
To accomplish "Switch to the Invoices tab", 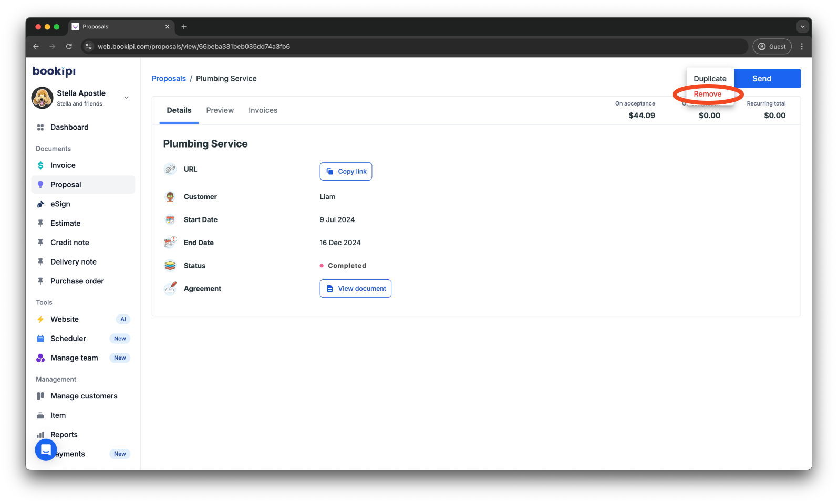I will [263, 110].
